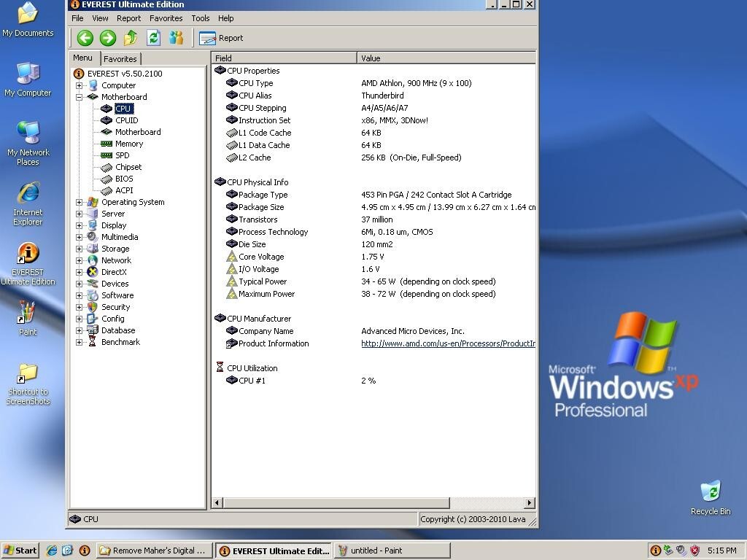This screenshot has width=747, height=560.
Task: Select the L2 Cache row
Action: click(373, 157)
